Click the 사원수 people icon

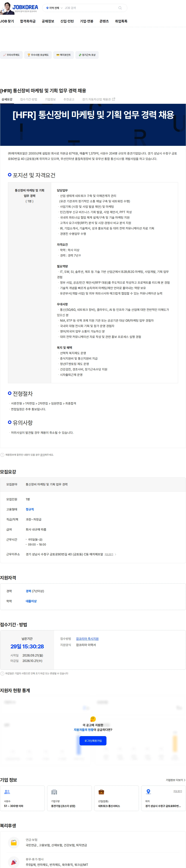click(7, 792)
